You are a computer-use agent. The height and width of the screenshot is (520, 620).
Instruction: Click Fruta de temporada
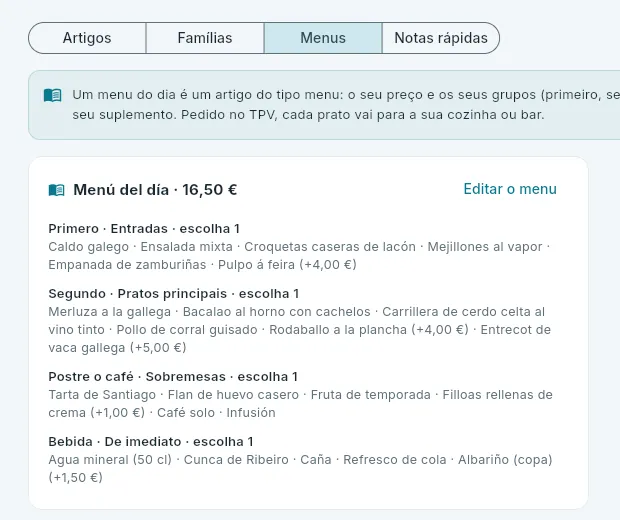[370, 395]
